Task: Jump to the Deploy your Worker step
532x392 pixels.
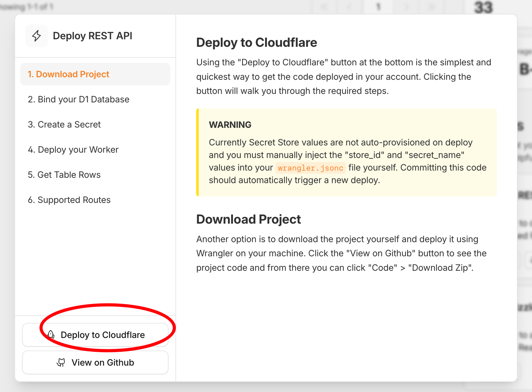Action: pos(73,150)
